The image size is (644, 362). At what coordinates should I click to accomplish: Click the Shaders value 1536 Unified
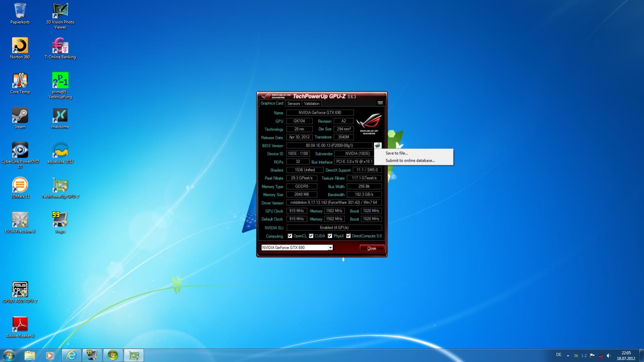305,170
